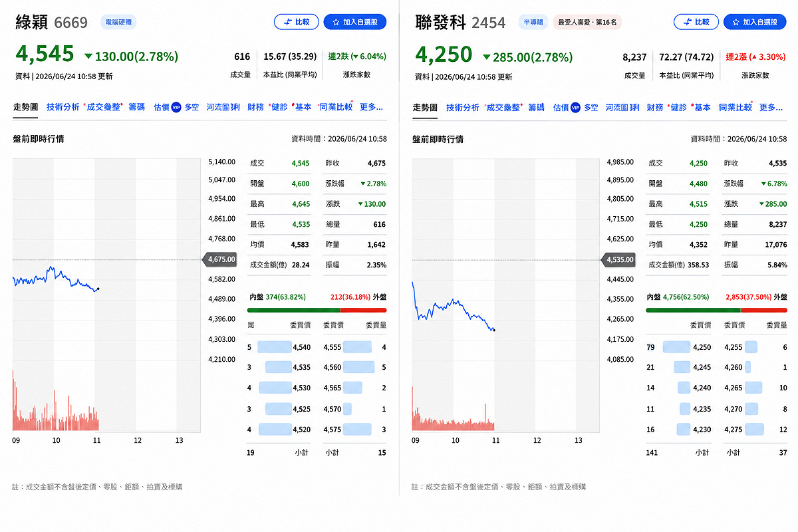The width and height of the screenshot is (798, 532).
Task: Click 4,675.00 previous-close marker on 緑穎 chart
Action: pyautogui.click(x=219, y=259)
